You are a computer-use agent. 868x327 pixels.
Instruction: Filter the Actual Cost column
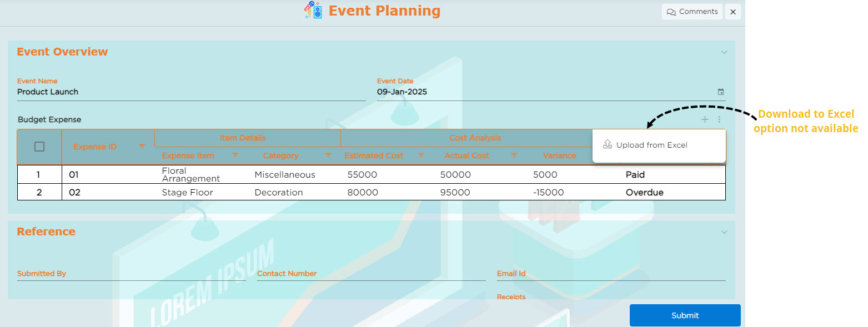514,155
